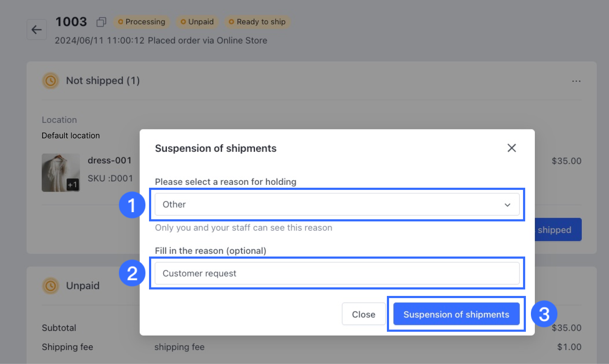Click the Ready to ship badge
This screenshot has width=609, height=364.
click(257, 22)
